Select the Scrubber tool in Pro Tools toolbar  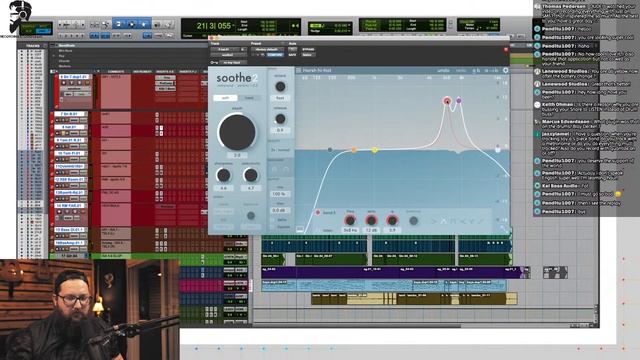pyautogui.click(x=157, y=24)
